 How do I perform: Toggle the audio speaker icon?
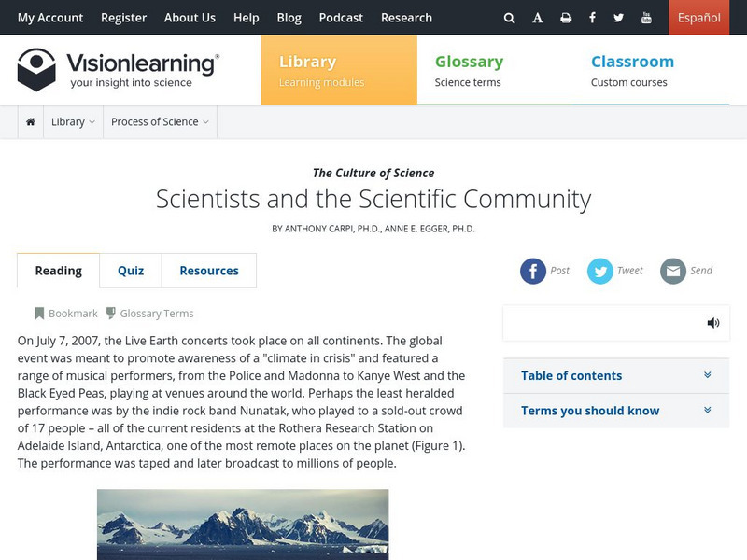point(713,323)
